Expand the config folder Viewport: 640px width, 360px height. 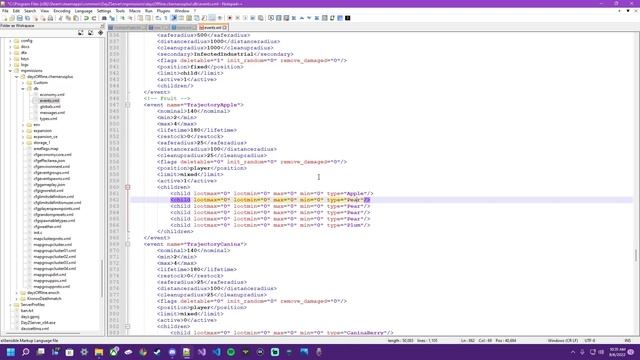click(10, 41)
